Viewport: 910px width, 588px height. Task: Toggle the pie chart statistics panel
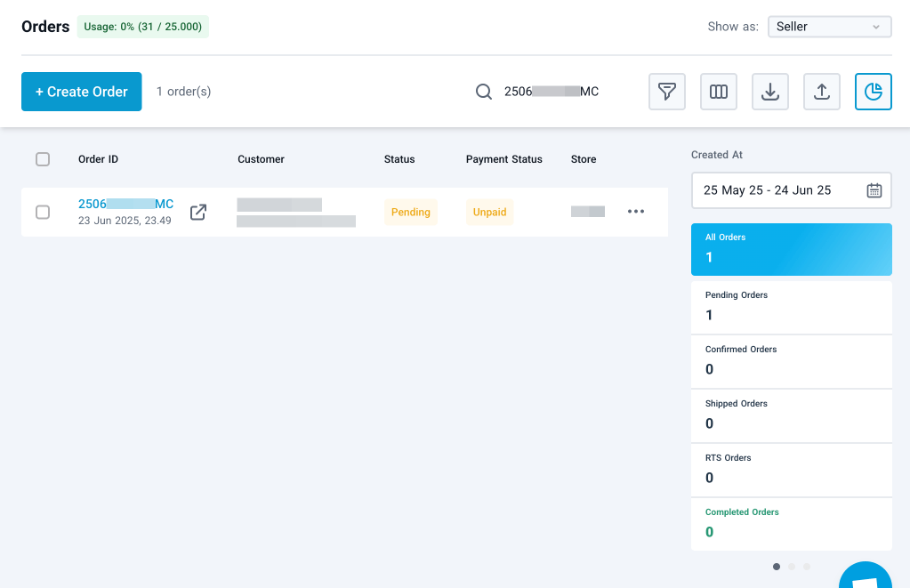point(873,92)
